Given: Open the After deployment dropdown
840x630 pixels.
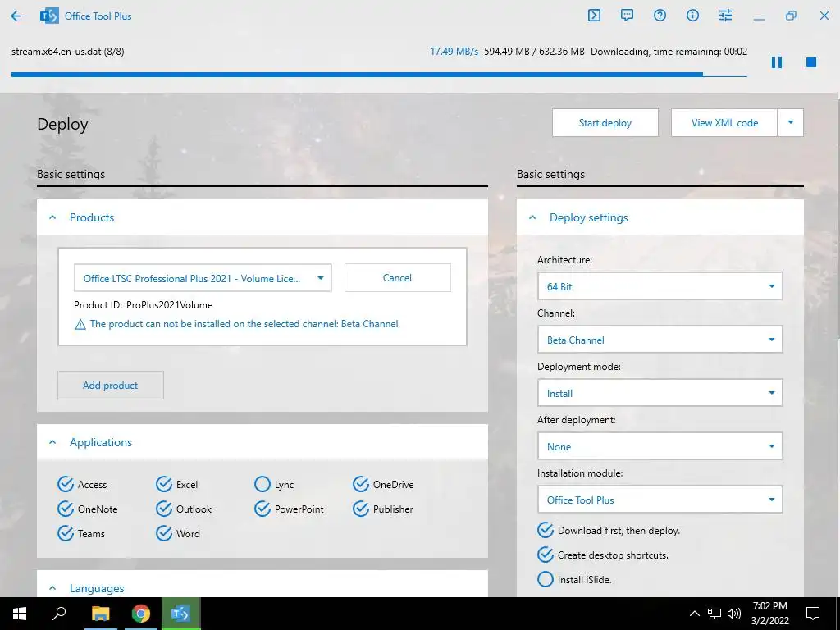Looking at the screenshot, I should click(x=660, y=446).
